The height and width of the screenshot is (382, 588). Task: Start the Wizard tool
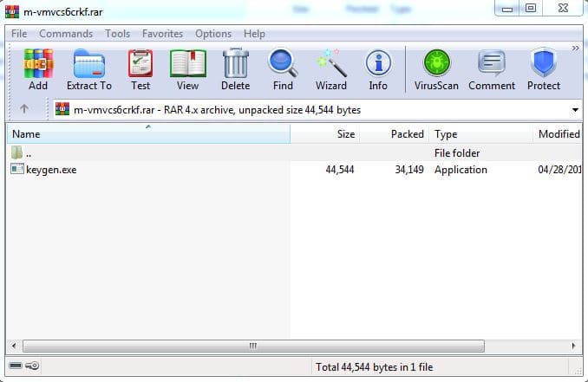[330, 69]
